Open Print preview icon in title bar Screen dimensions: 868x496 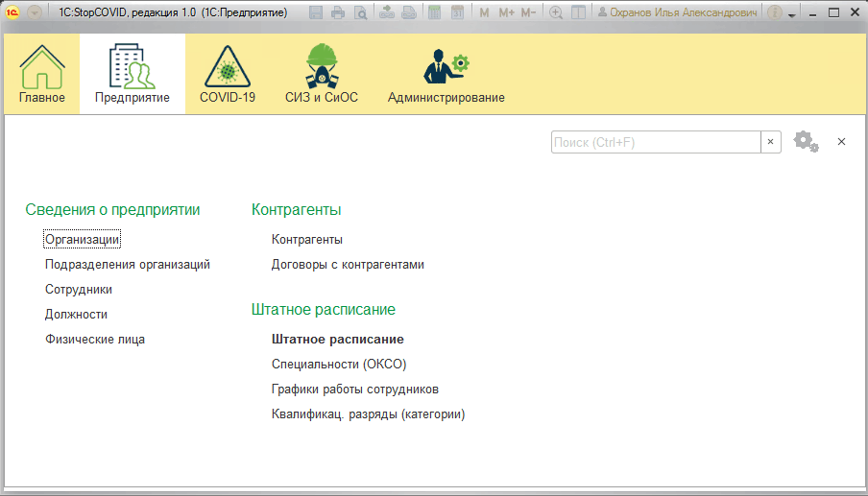[x=360, y=12]
